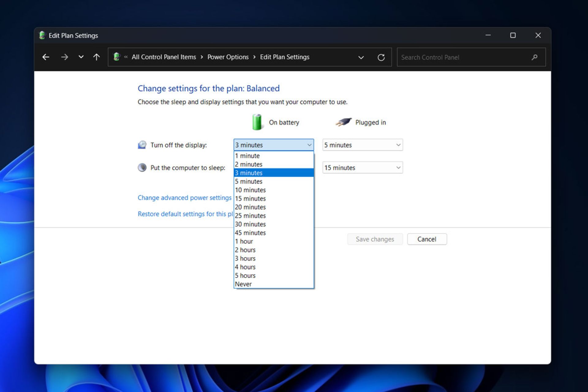Screen dimensions: 588x392
Task: Click the 'Cancel' button
Action: coord(427,239)
